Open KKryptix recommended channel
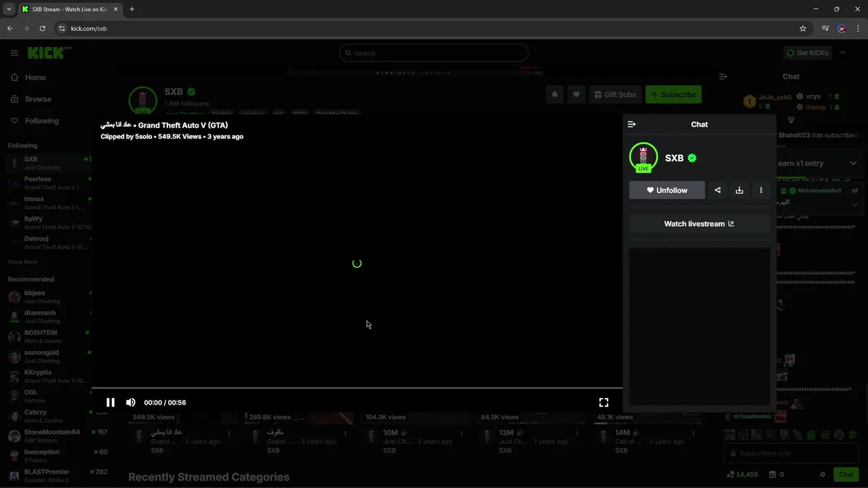The width and height of the screenshot is (868, 488). 46,376
